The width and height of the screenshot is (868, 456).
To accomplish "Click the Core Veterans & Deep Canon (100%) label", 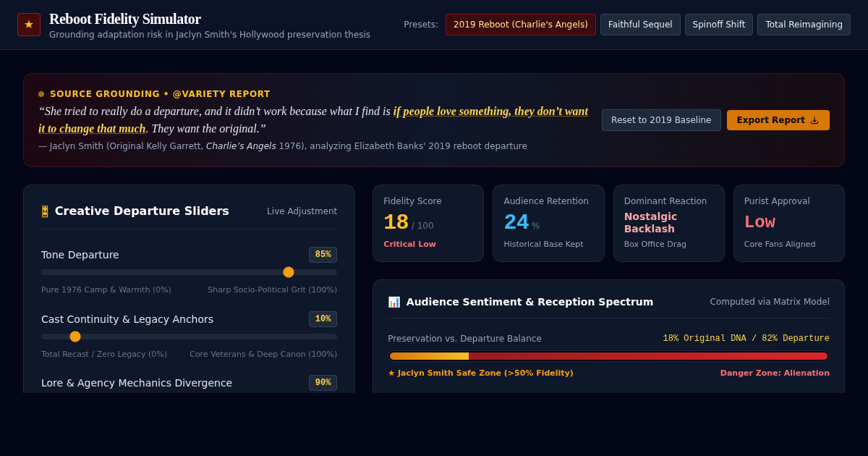I will coord(263,355).
